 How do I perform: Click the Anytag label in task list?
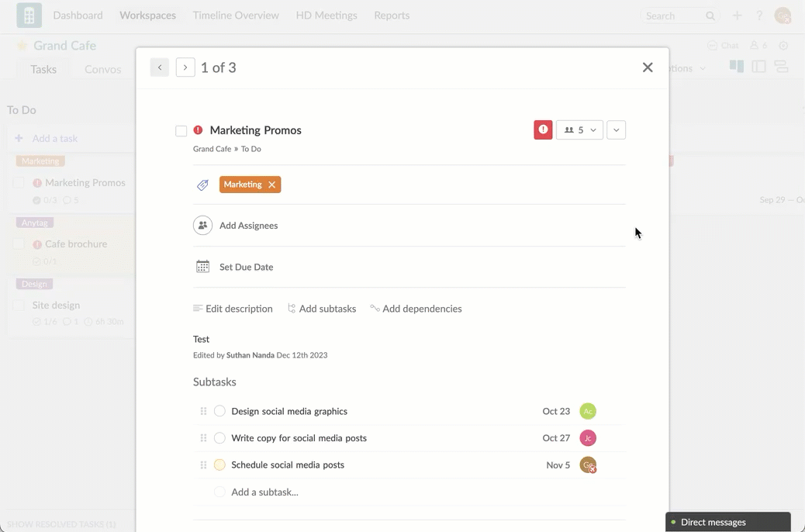pos(35,223)
